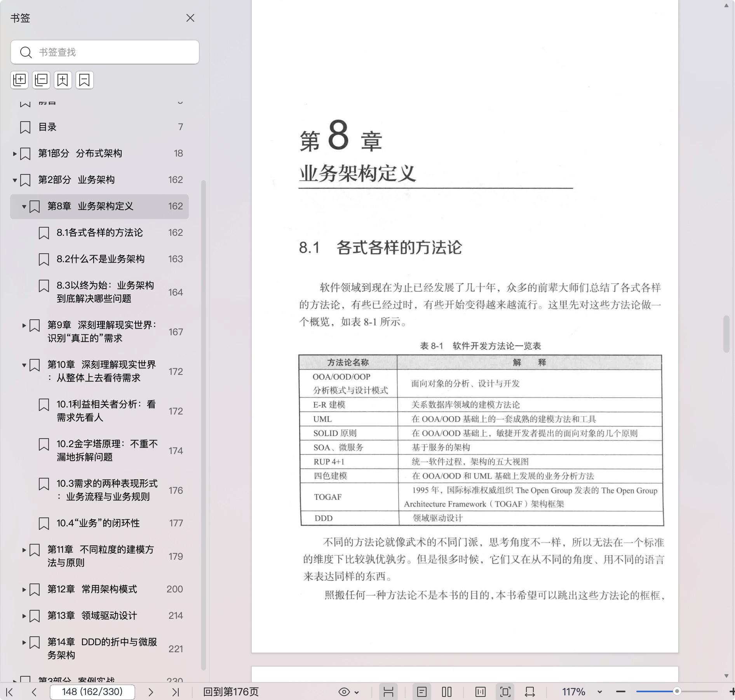Open the 117% zoom level dropdown
The height and width of the screenshot is (700, 735).
(599, 692)
